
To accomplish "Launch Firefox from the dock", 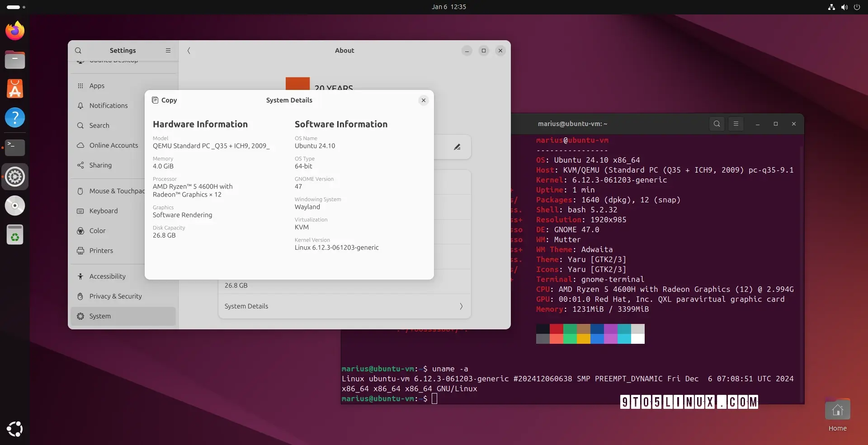I will tap(15, 31).
